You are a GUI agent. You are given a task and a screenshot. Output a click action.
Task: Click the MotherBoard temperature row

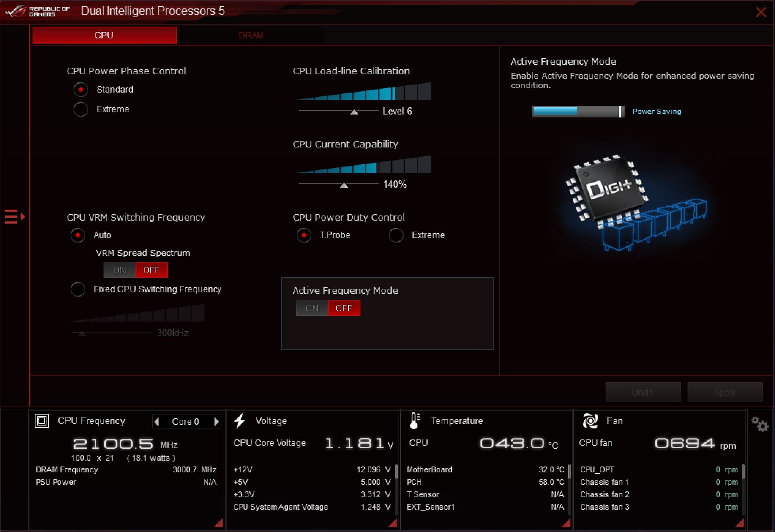pos(486,469)
